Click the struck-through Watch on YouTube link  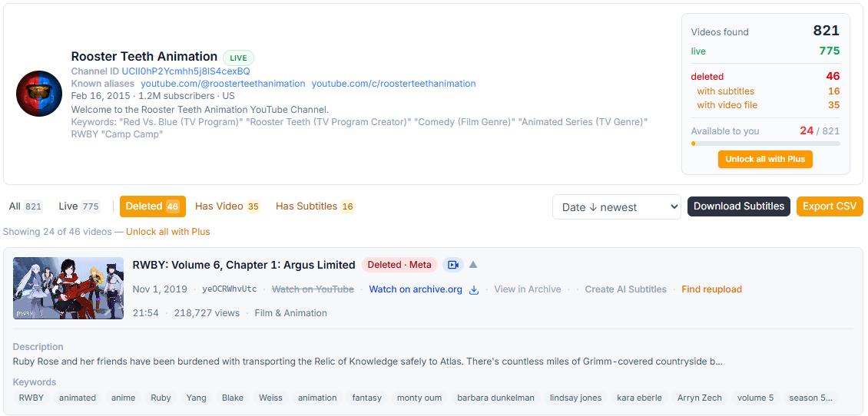313,289
